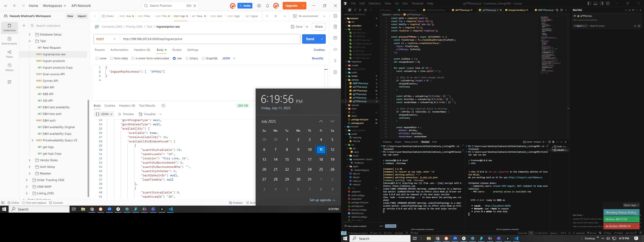The width and height of the screenshot is (644, 242).
Task: Click the collections sidebar scrollbar
Action: tap(88, 148)
